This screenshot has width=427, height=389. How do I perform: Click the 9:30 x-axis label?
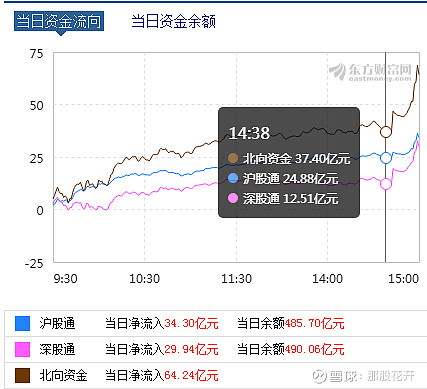(x=65, y=278)
